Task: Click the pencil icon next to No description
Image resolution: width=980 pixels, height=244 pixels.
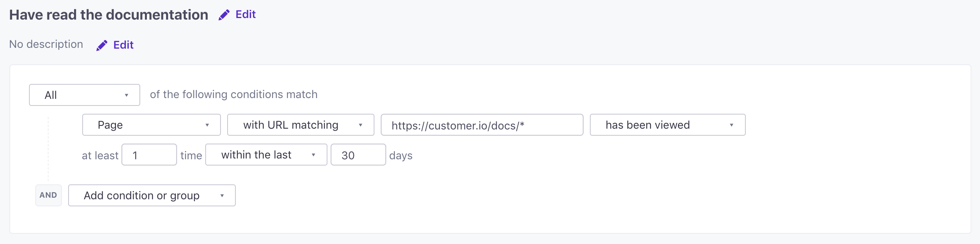Action: tap(102, 46)
